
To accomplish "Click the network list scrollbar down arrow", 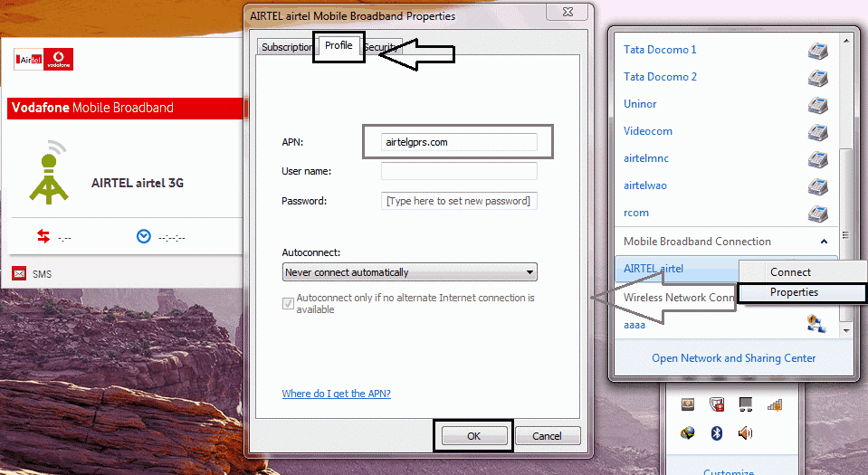I will point(846,330).
